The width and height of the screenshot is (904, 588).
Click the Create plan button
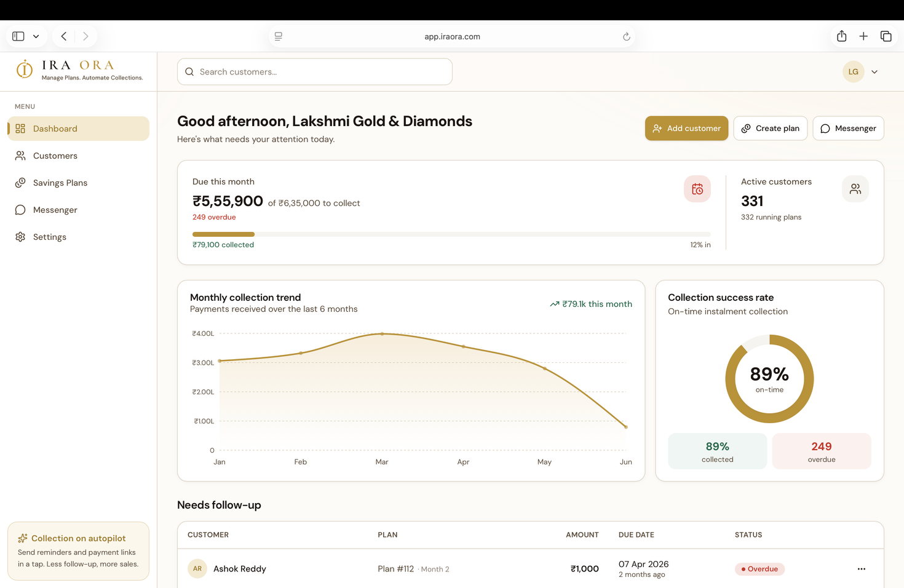pyautogui.click(x=771, y=129)
